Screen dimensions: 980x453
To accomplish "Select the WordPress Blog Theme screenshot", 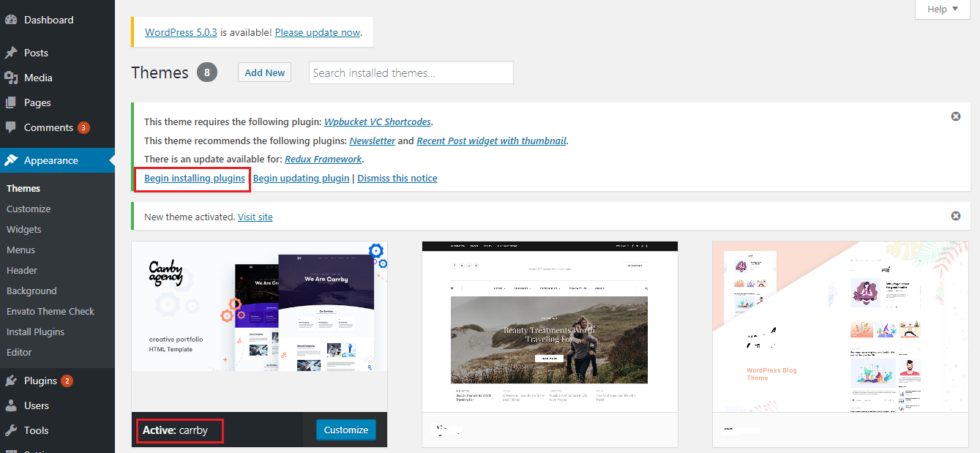I will click(841, 327).
